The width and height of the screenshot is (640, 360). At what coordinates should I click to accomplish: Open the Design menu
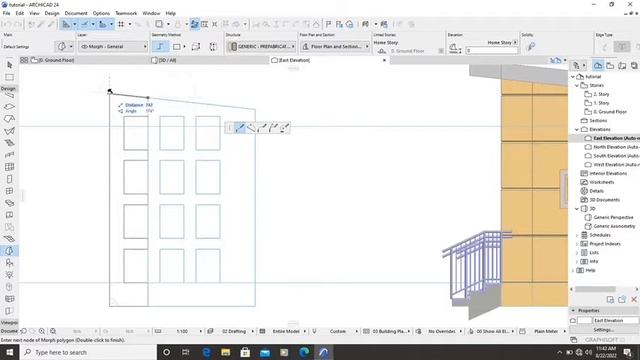(x=52, y=13)
